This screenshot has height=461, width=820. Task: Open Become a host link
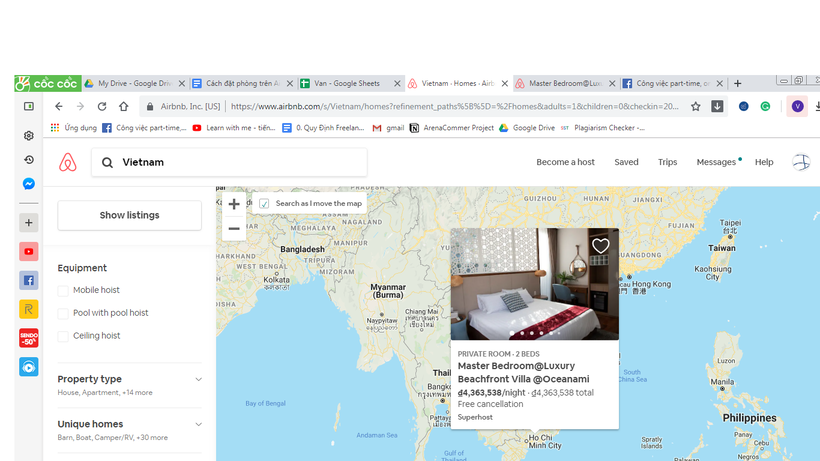point(565,162)
